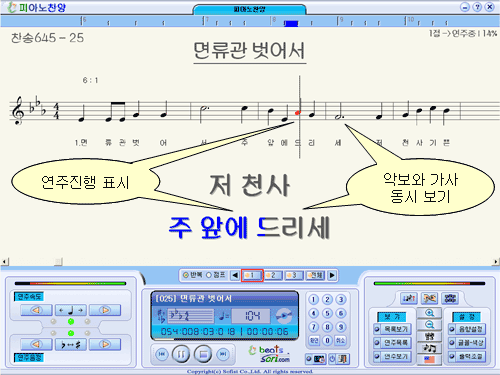Viewport: 500px width, 375px height.
Task: Advance verses with the right arrow
Action: click(x=332, y=275)
